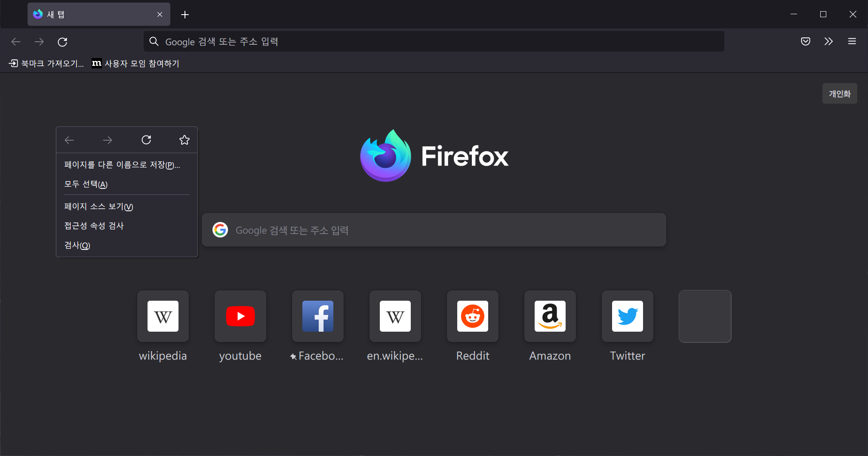Choose 페이지 소스 보기 menu entry
Screen dimensions: 868x456
[x=127, y=206]
